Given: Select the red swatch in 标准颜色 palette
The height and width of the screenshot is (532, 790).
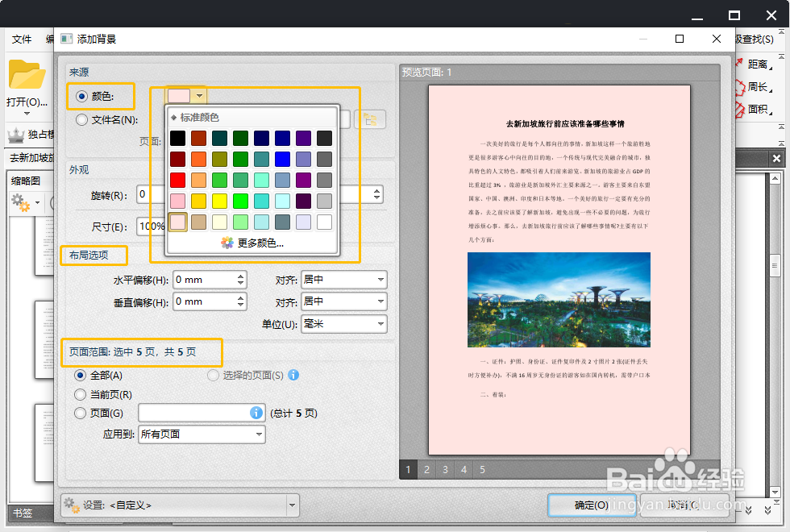Looking at the screenshot, I should click(x=177, y=180).
